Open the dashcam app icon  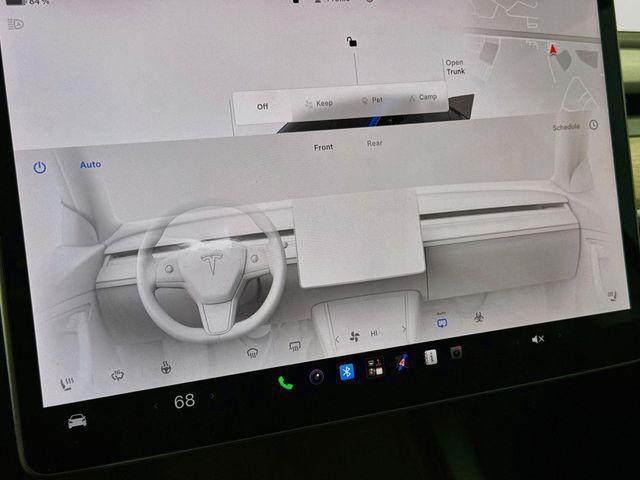[456, 352]
